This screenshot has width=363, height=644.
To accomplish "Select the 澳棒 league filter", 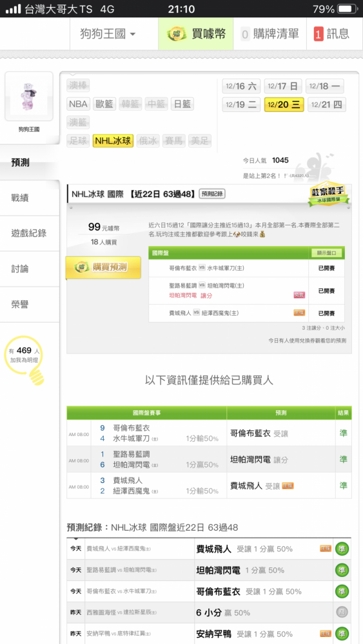I will (x=78, y=86).
